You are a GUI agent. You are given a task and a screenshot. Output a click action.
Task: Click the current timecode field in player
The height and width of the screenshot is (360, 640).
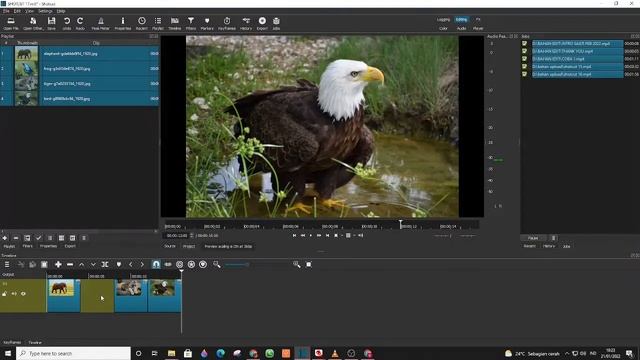[177, 236]
